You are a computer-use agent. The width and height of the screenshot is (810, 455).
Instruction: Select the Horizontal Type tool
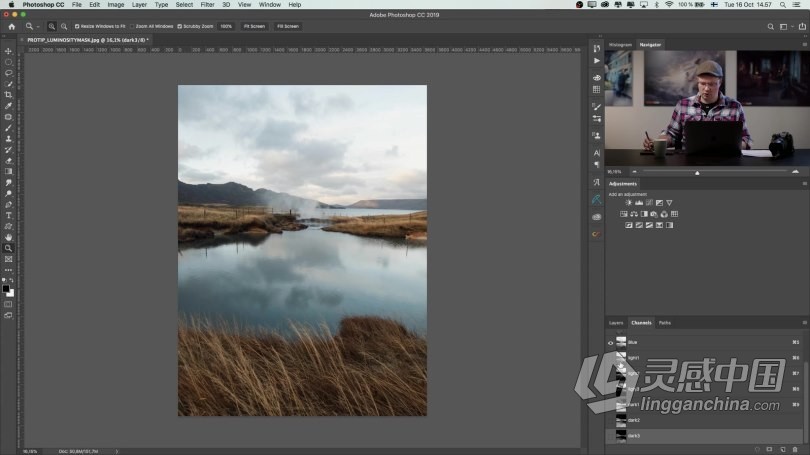pyautogui.click(x=8, y=215)
